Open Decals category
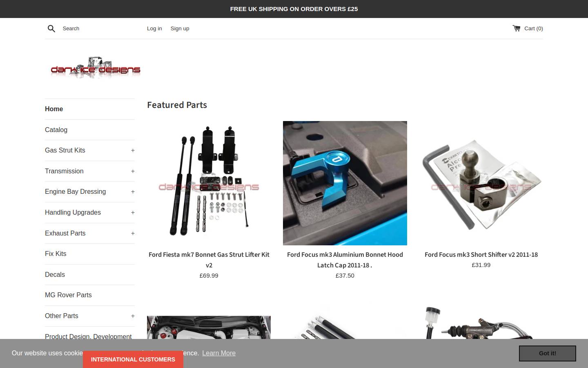This screenshot has width=588, height=368. pyautogui.click(x=55, y=274)
